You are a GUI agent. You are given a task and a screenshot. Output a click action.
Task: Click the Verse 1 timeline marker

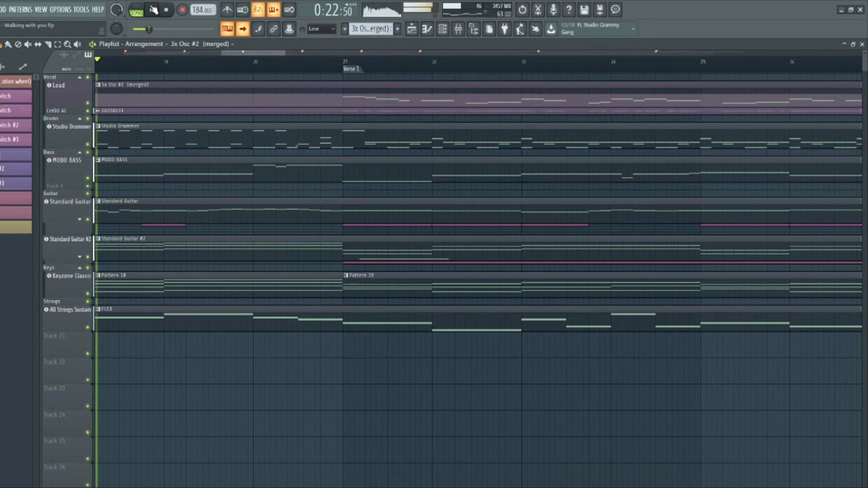[x=351, y=69]
